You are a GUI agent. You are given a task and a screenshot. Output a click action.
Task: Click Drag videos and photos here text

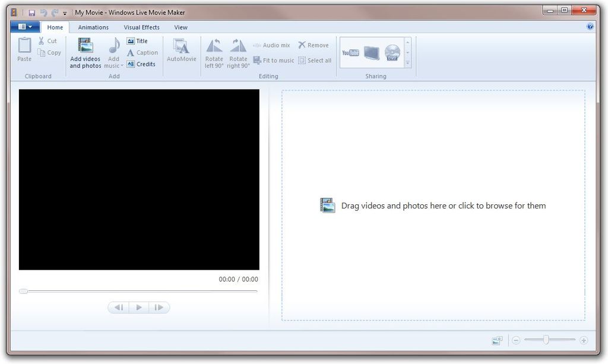[x=443, y=205]
